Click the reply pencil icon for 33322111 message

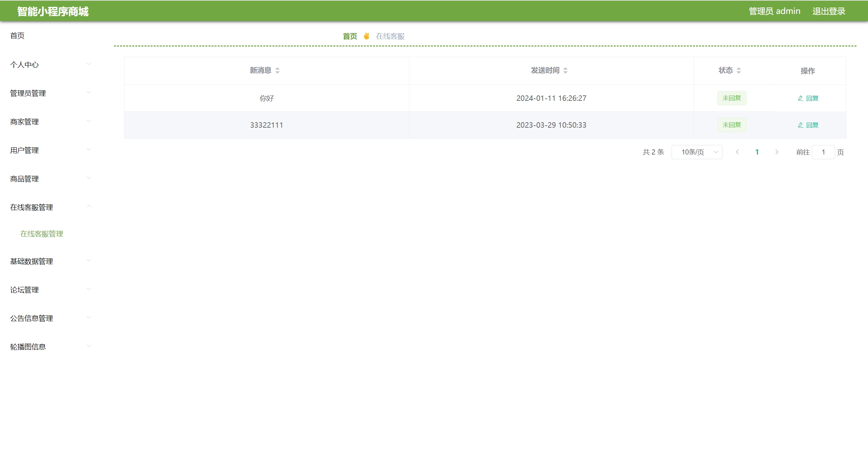click(801, 125)
